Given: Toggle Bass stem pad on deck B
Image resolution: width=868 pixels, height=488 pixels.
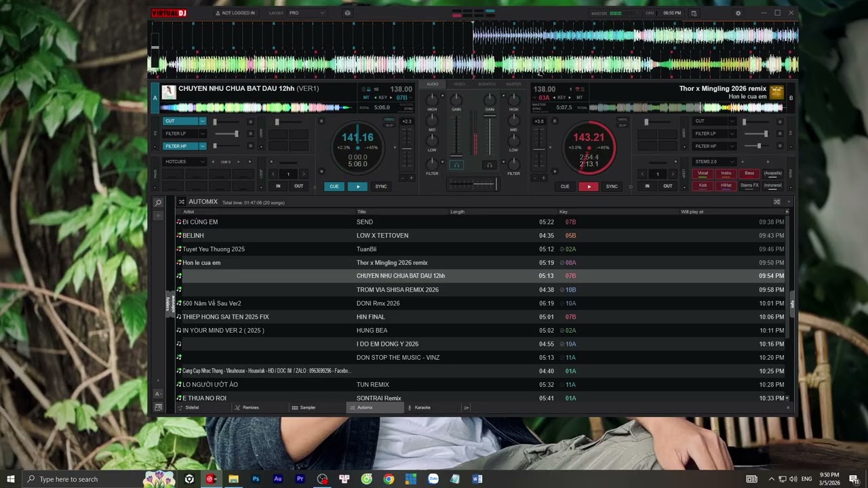Looking at the screenshot, I should 749,174.
